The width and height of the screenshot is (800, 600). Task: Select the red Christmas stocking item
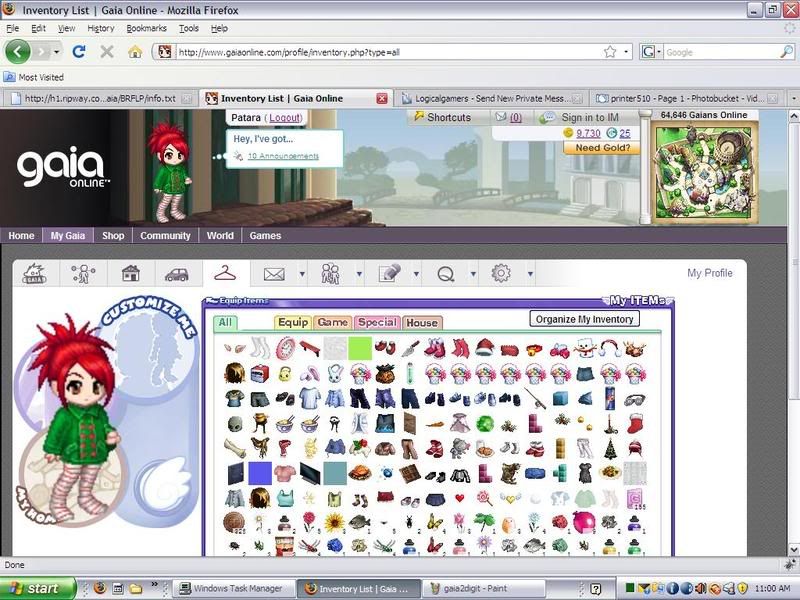coord(635,423)
